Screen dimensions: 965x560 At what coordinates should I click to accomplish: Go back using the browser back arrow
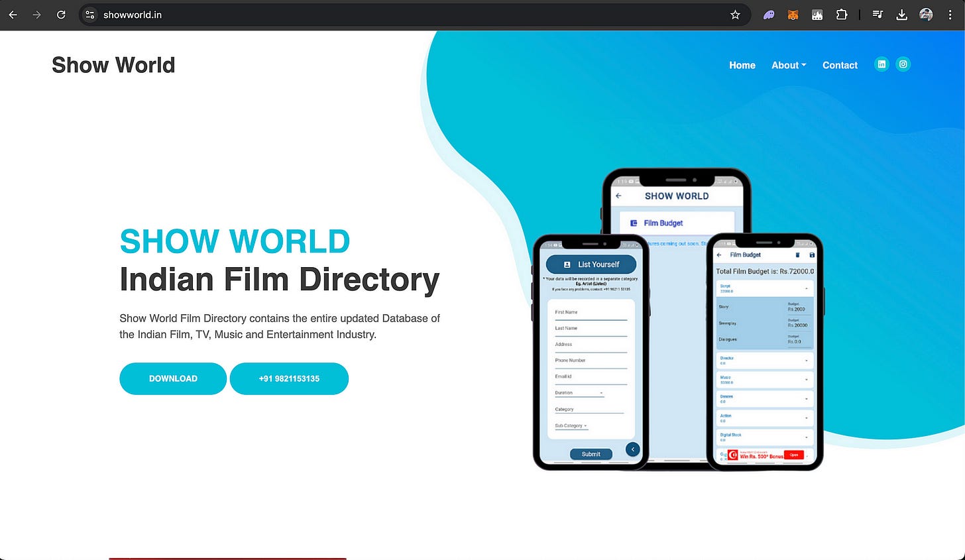click(x=13, y=15)
